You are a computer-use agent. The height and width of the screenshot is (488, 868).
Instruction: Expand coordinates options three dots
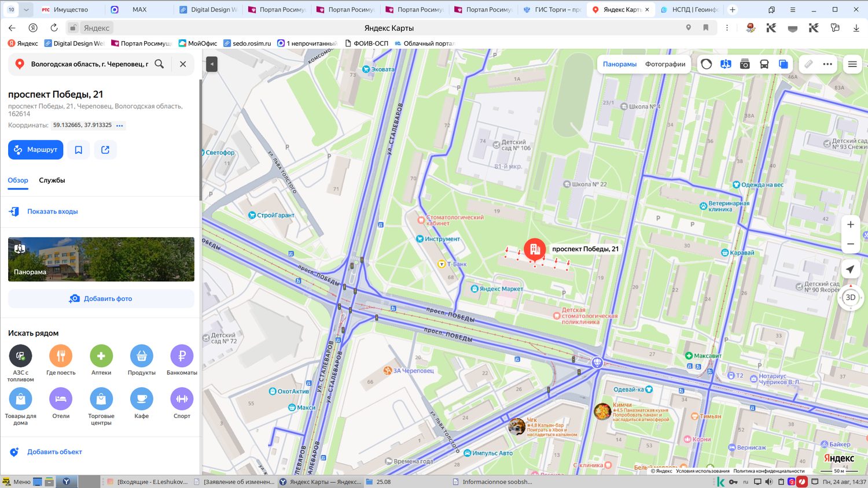tap(120, 125)
